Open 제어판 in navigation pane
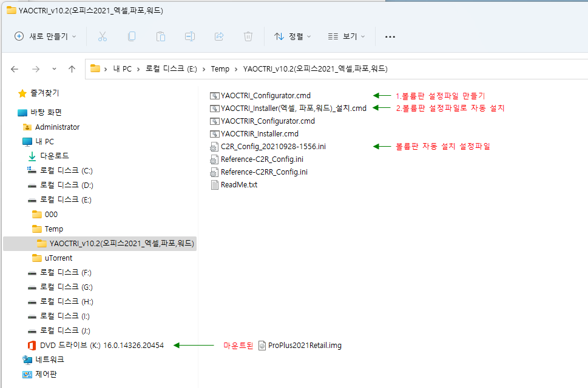The image size is (588, 388). pos(46,374)
